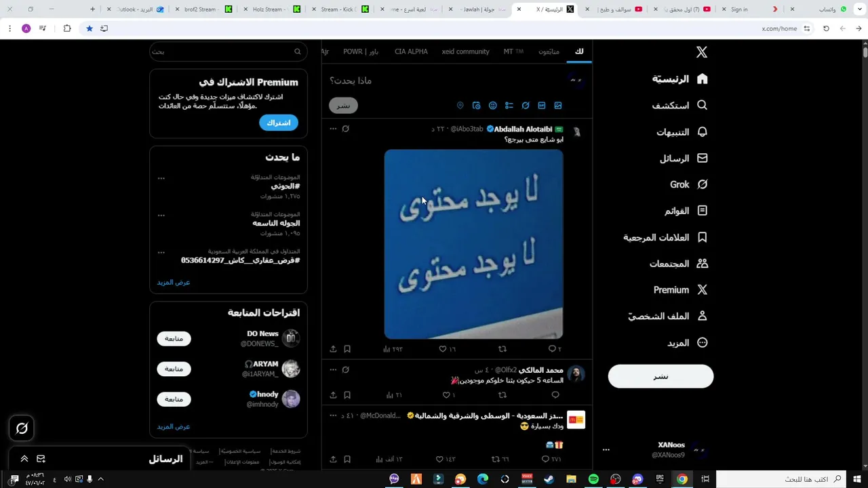The height and width of the screenshot is (488, 868).
Task: Click the اشتراك Premium subscribe button
Action: 279,123
